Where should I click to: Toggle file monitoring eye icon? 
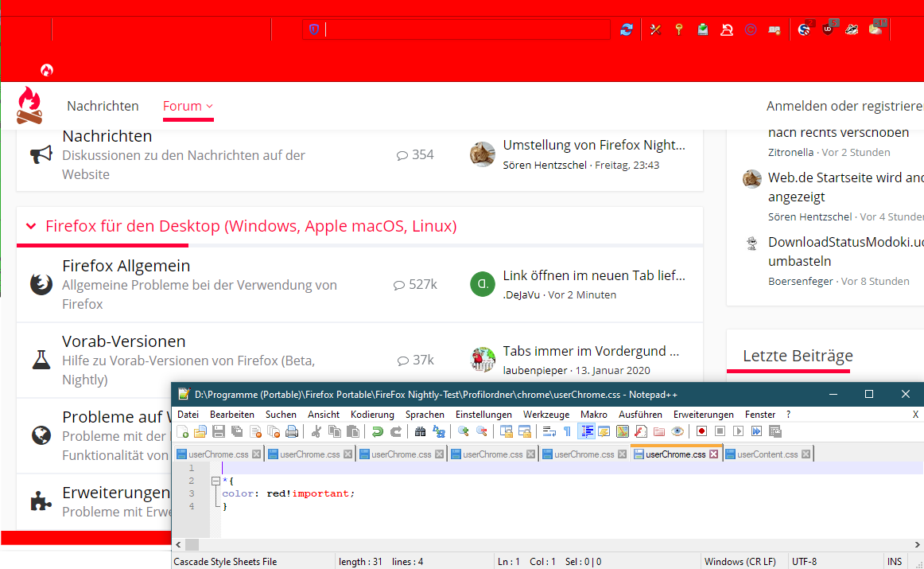tap(677, 431)
